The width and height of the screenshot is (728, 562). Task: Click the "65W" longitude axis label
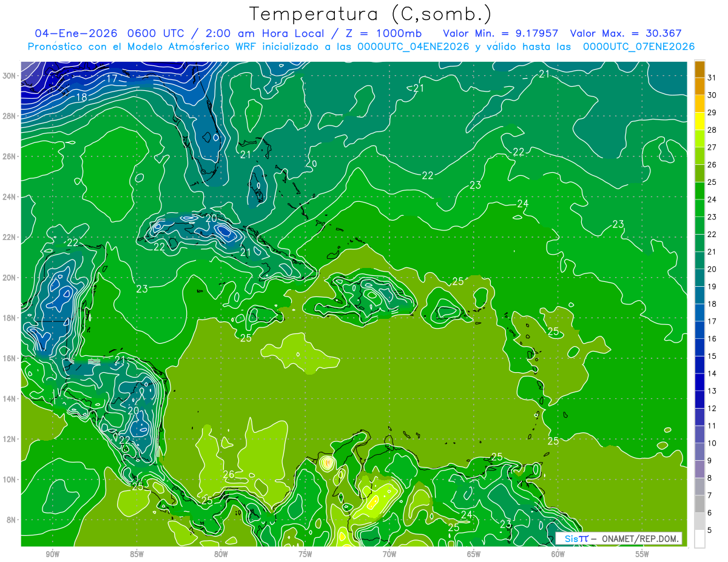click(x=474, y=554)
